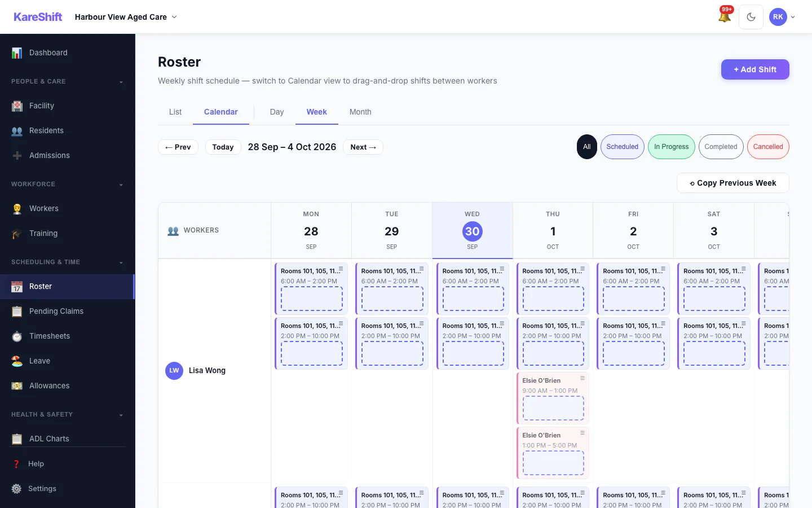
Task: Open the ADL Charts clipboard icon
Action: [17, 439]
